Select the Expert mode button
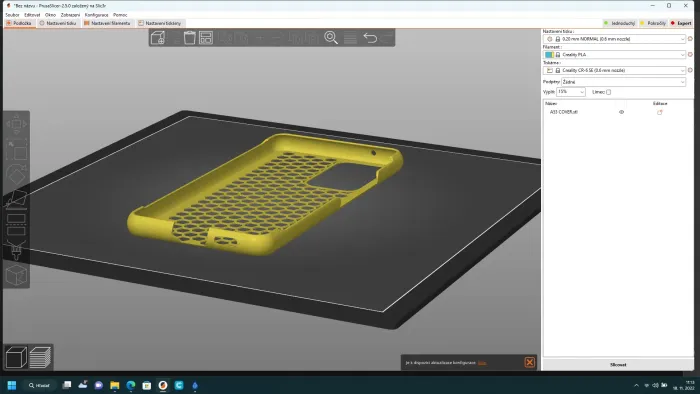This screenshot has height=394, width=700. (681, 23)
